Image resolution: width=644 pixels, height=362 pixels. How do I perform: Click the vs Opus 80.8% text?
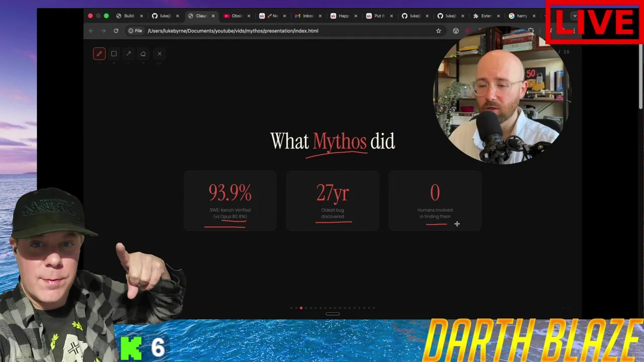pyautogui.click(x=230, y=217)
